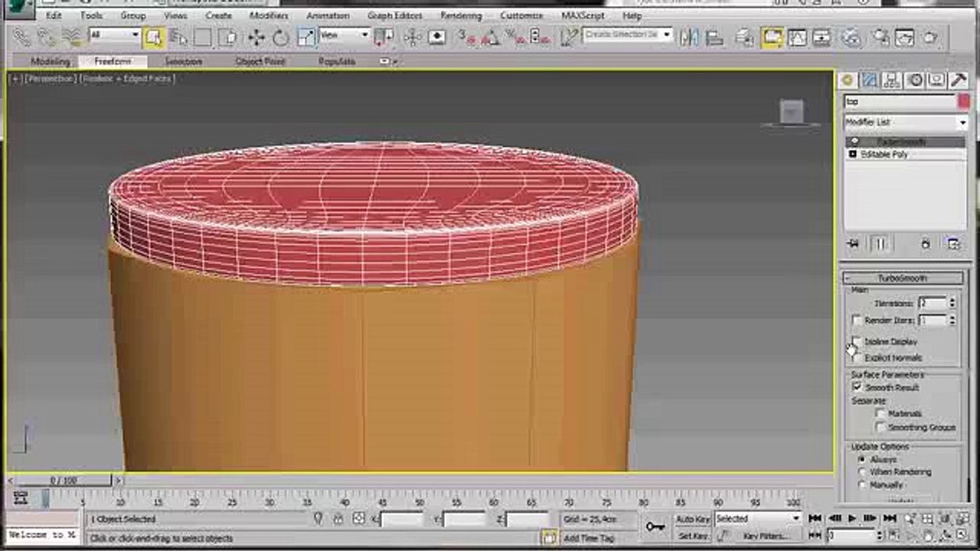Open the Create Selection Set dropdown
The image size is (980, 551).
coord(627,34)
